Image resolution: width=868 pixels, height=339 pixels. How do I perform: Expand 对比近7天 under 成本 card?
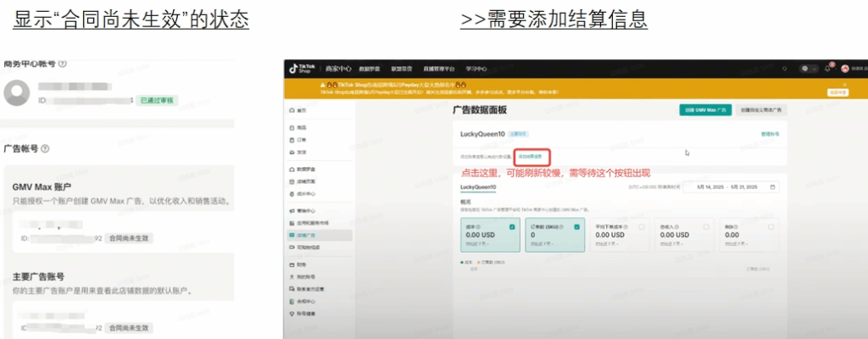pos(476,244)
